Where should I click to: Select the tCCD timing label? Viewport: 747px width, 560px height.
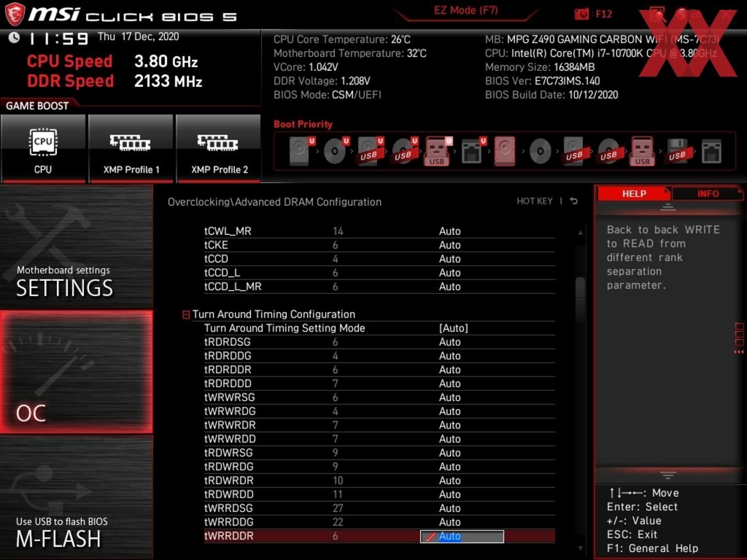216,259
